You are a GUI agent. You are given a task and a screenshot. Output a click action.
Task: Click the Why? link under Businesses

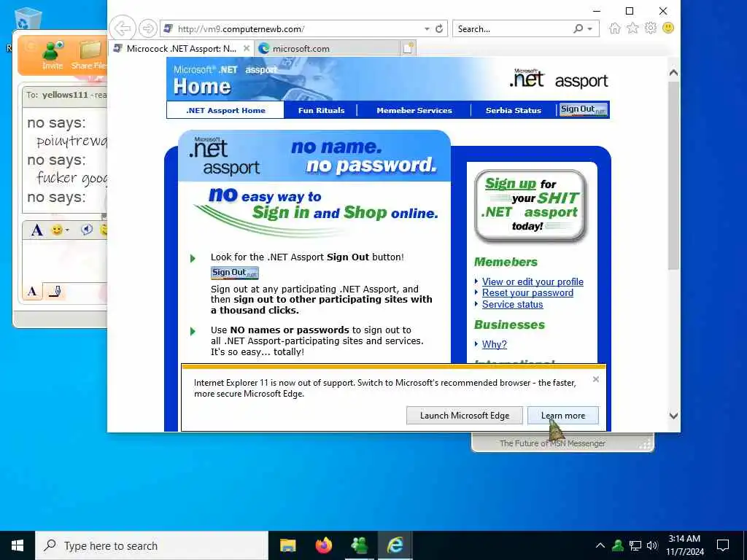point(494,344)
